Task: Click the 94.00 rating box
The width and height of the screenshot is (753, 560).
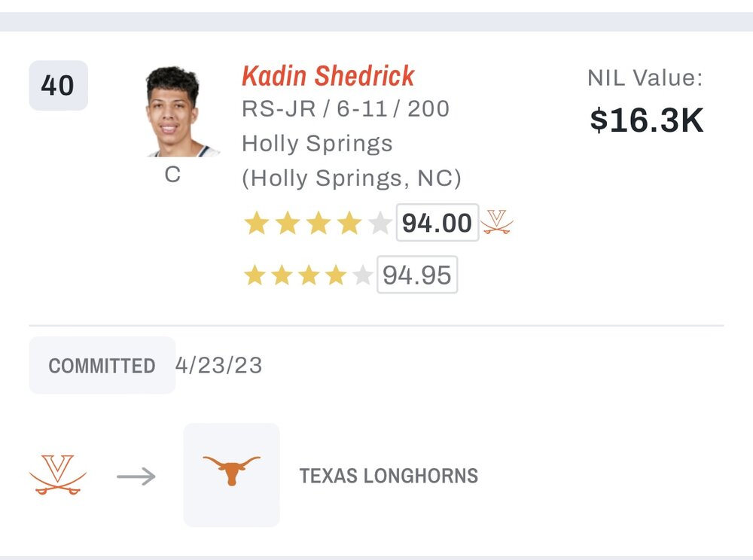Action: tap(437, 223)
